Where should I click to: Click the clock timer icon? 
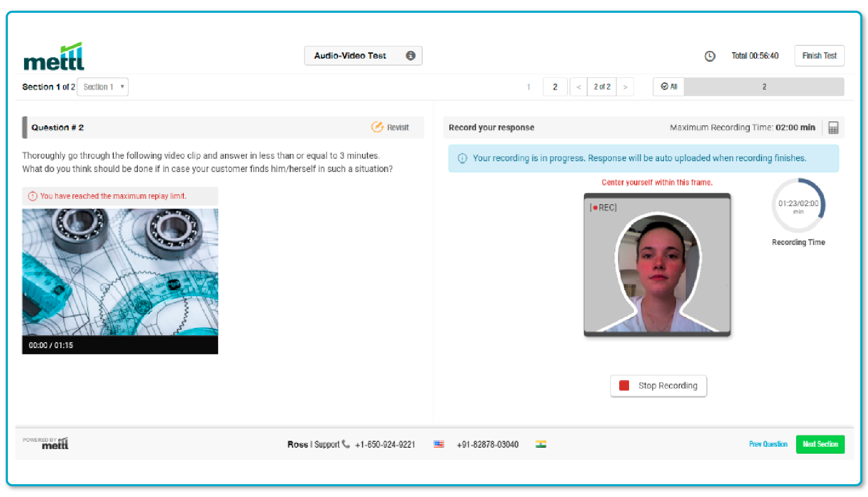[710, 56]
